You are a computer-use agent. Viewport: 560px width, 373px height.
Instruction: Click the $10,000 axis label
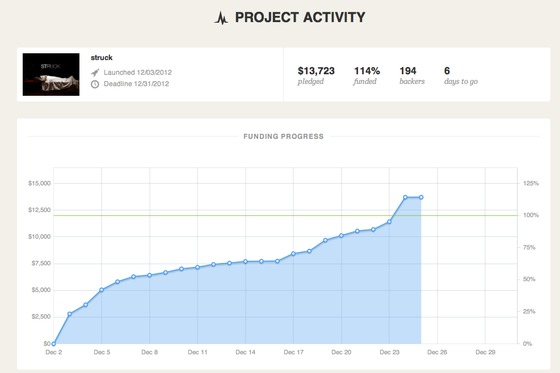40,237
